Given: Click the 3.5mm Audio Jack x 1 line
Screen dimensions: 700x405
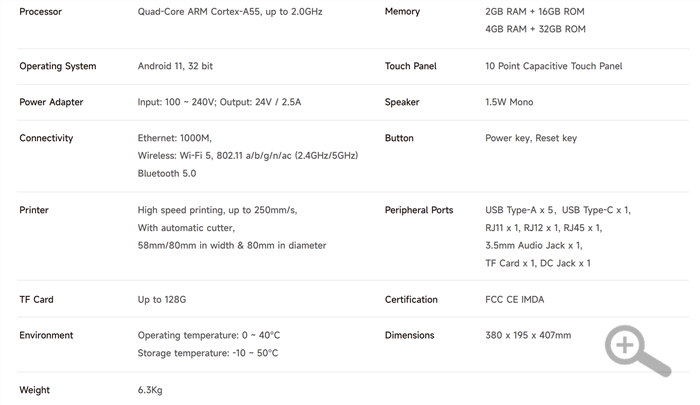Looking at the screenshot, I should 533,246.
